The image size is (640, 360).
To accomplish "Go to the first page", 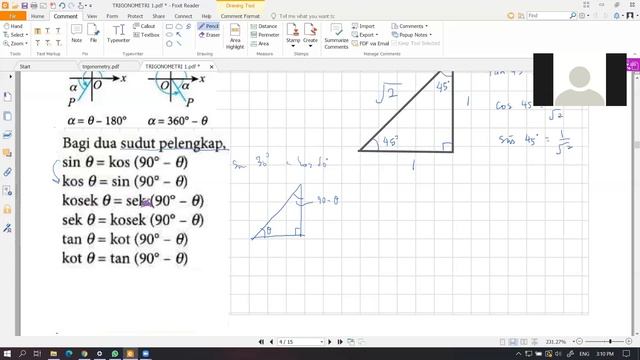I will 261,342.
